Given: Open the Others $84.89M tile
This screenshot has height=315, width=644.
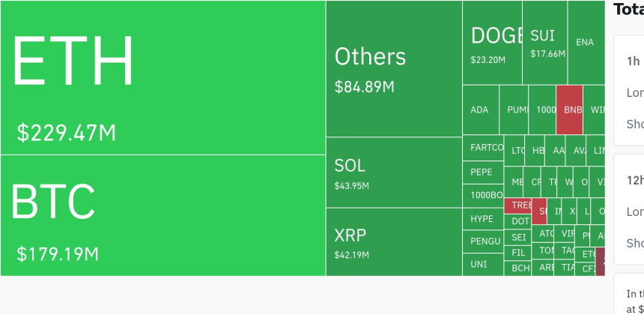Looking at the screenshot, I should pyautogui.click(x=394, y=69).
